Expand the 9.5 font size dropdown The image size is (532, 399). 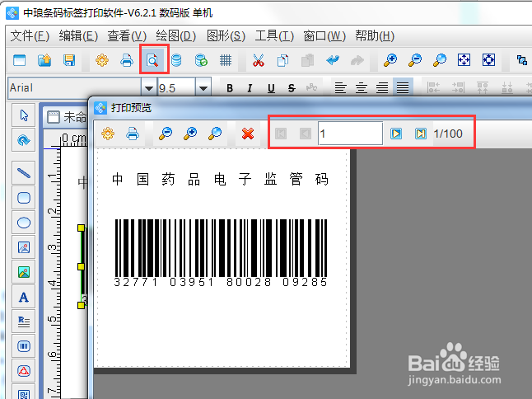pyautogui.click(x=203, y=88)
